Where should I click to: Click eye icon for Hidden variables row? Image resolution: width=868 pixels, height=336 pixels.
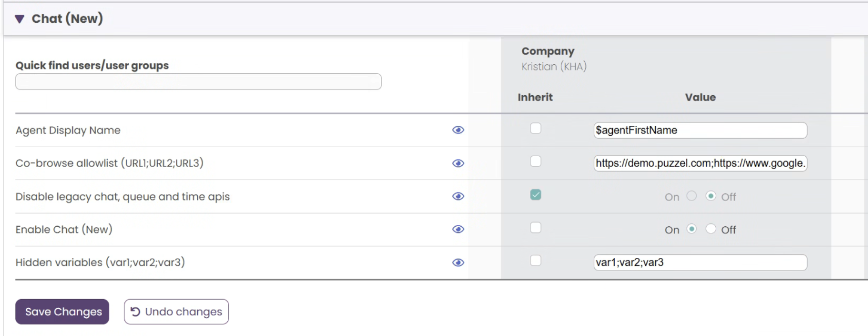pyautogui.click(x=458, y=263)
